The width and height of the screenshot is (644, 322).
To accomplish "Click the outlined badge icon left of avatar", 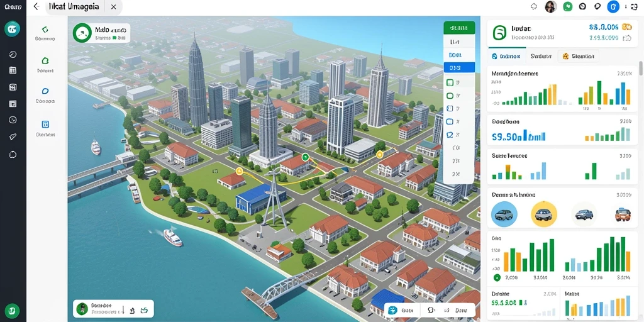I will tap(534, 6).
